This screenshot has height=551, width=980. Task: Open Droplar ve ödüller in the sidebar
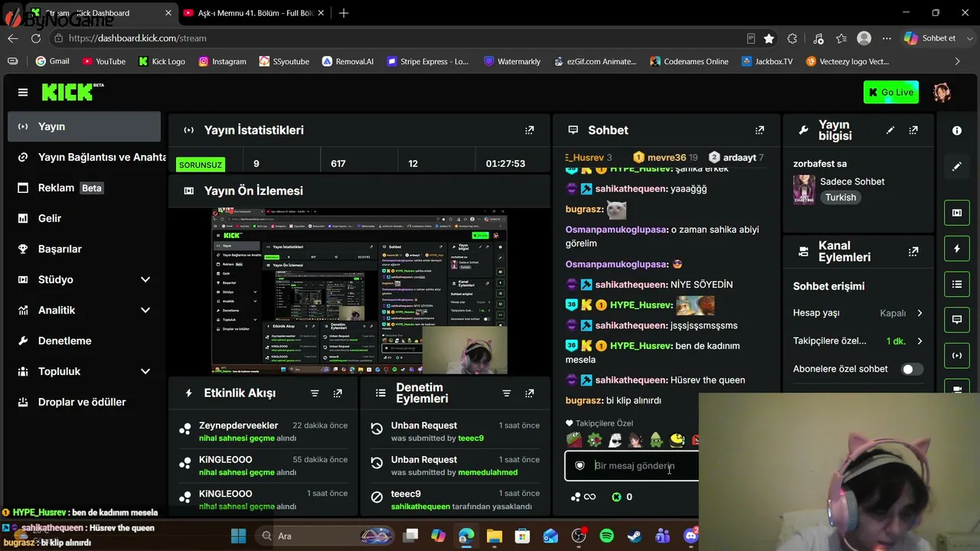[x=84, y=402]
